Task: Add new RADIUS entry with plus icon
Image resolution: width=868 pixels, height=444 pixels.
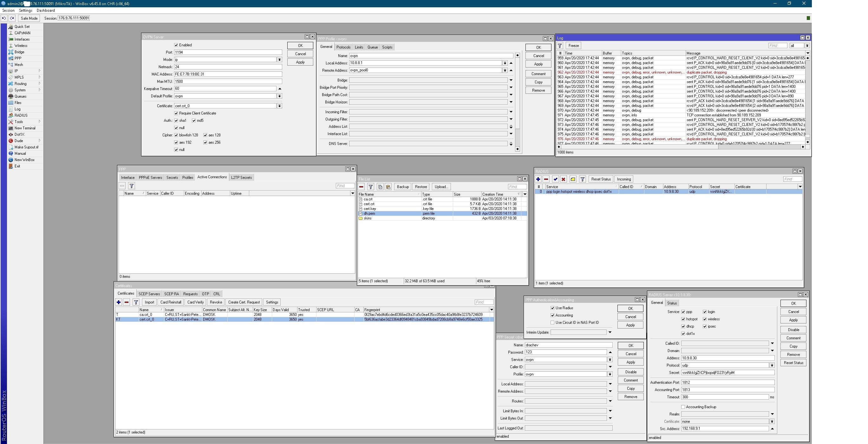Action: pos(538,179)
